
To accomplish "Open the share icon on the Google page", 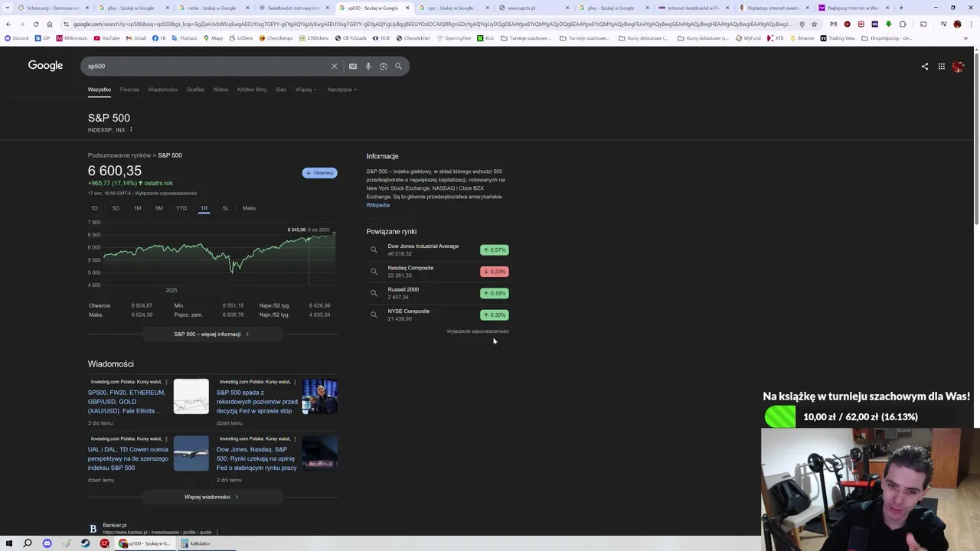I will click(925, 67).
